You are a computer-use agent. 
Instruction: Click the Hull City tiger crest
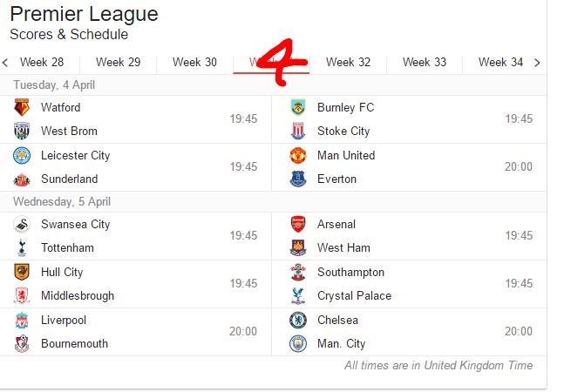pos(22,272)
